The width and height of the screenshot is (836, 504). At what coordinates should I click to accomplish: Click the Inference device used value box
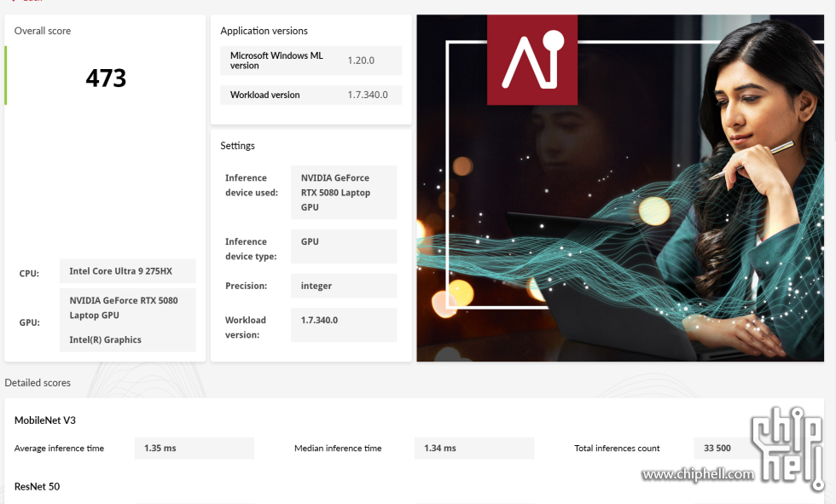click(x=344, y=193)
